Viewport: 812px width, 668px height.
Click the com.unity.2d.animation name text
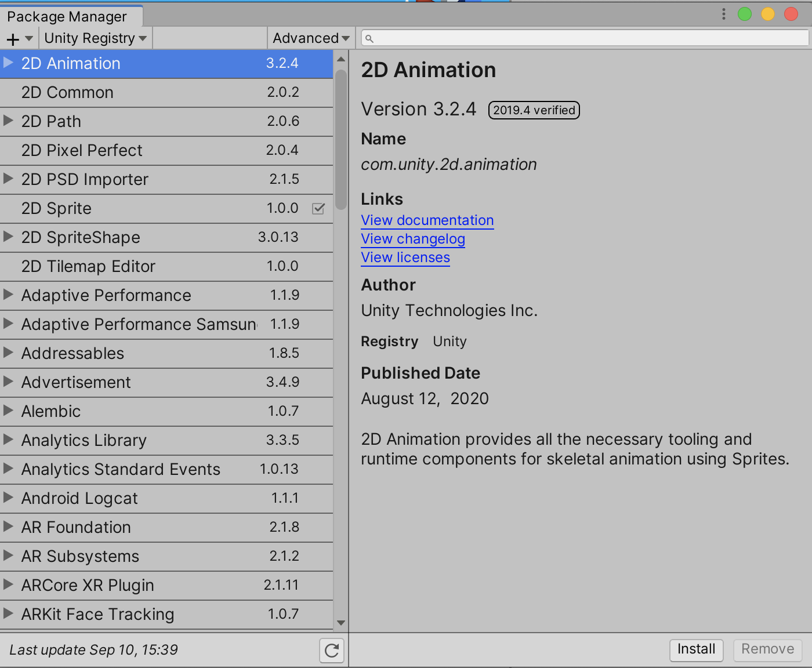click(x=449, y=165)
